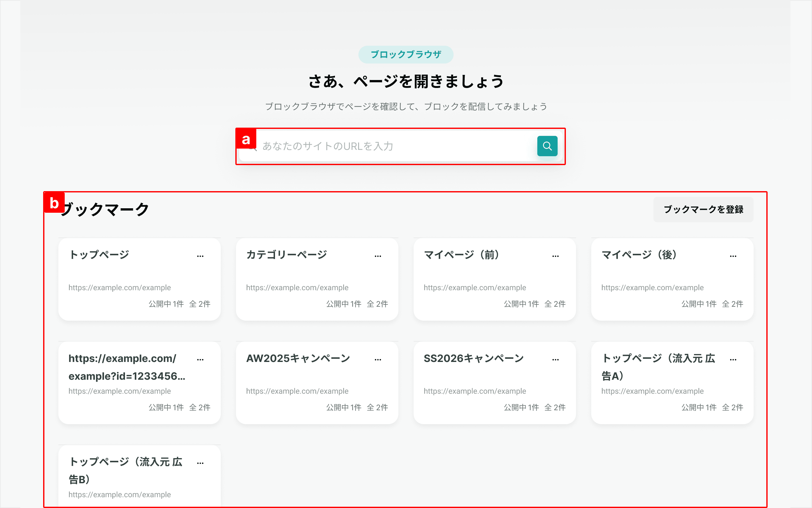Click 公開中 1件 on マイページ（前）card
812x508 pixels.
521,304
